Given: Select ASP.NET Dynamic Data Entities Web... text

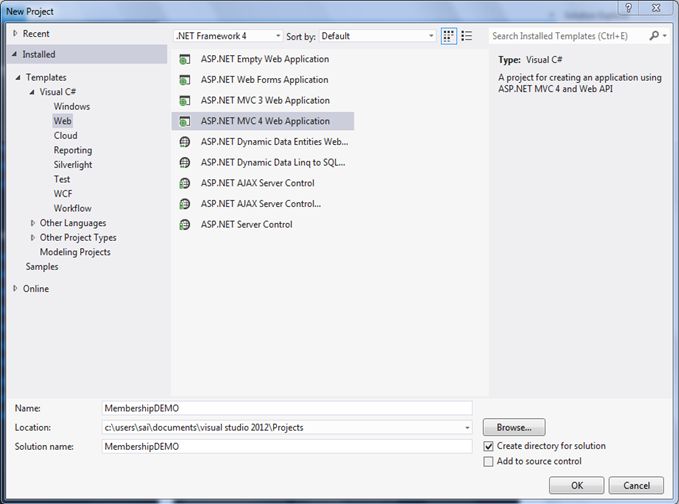Looking at the screenshot, I should pyautogui.click(x=274, y=142).
